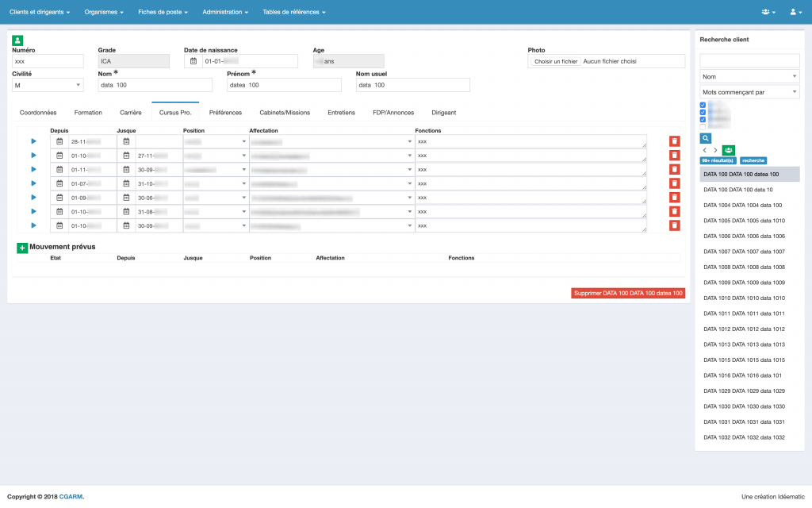Open the Jusque calendar icon beside 30-06

click(x=126, y=198)
